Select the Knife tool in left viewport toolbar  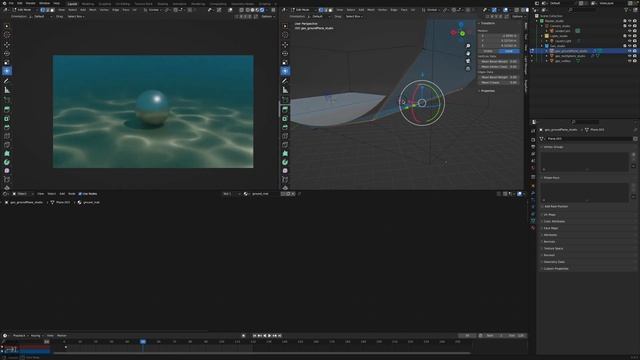click(7, 144)
